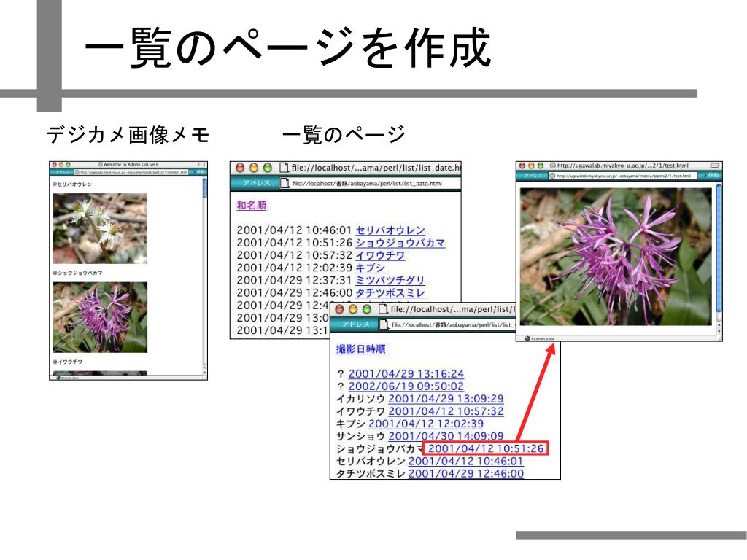Image resolution: width=747 pixels, height=560 pixels.
Task: Click the Internet zone icon in the test.html status bar
Action: [x=527, y=338]
